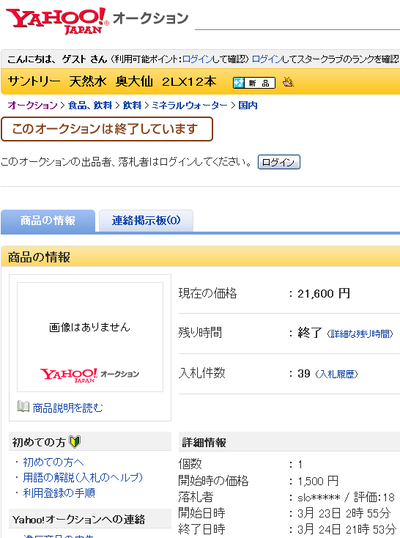The width and height of the screenshot is (400, 538).
Task: View the 入札履歴 bid history link
Action: pos(337,374)
